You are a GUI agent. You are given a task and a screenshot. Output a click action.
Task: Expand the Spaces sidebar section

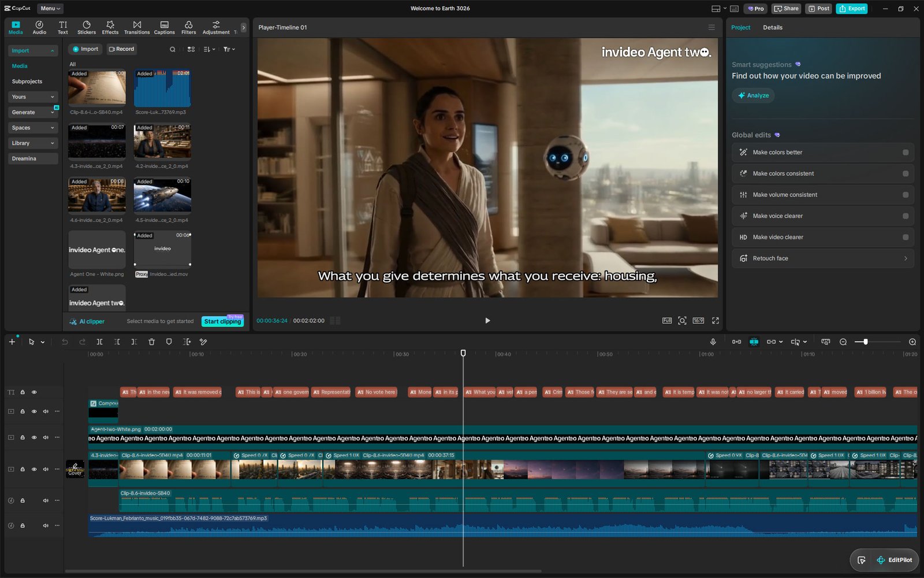click(32, 128)
